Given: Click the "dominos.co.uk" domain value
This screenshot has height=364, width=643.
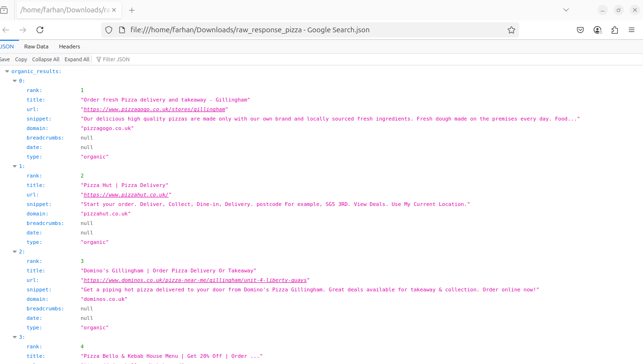Looking at the screenshot, I should click(104, 299).
